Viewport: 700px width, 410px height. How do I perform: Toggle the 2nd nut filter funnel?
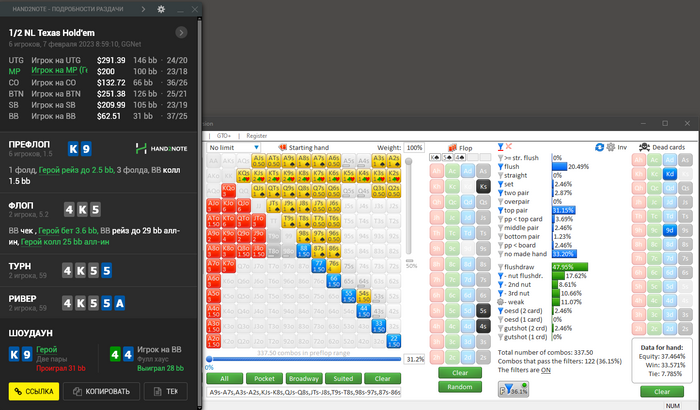[x=500, y=284]
